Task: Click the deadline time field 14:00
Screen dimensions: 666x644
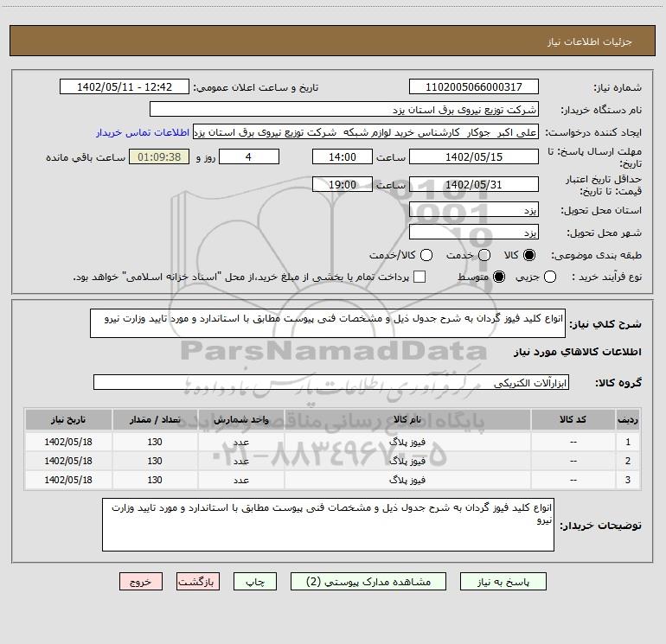Action: coord(343,156)
